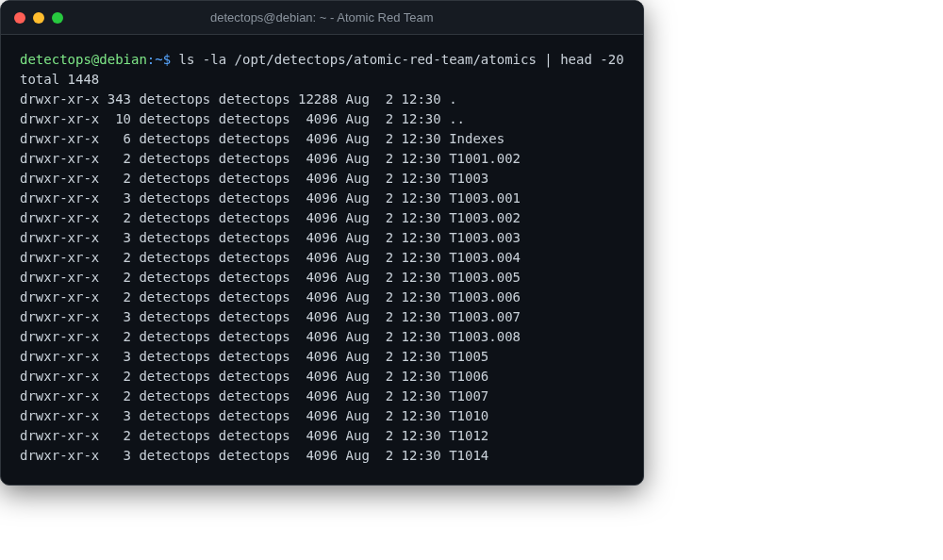The width and height of the screenshot is (943, 560).
Task: Click the green maximize window button
Action: click(58, 18)
